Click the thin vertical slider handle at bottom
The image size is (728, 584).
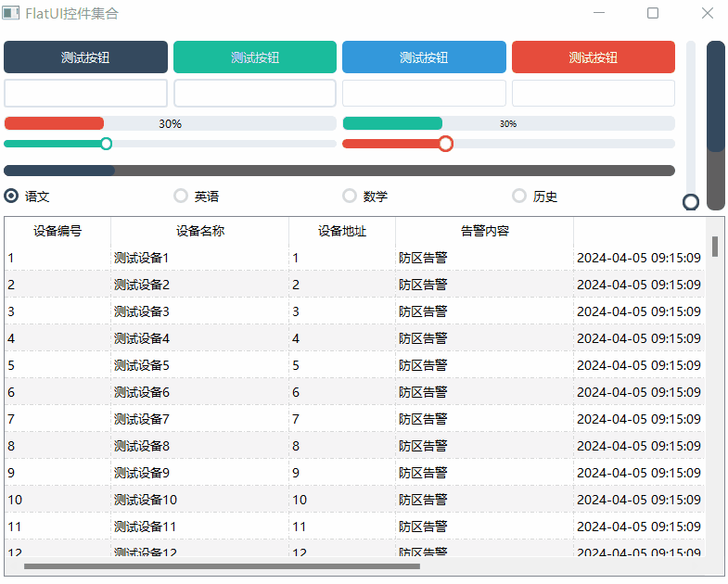(691, 202)
